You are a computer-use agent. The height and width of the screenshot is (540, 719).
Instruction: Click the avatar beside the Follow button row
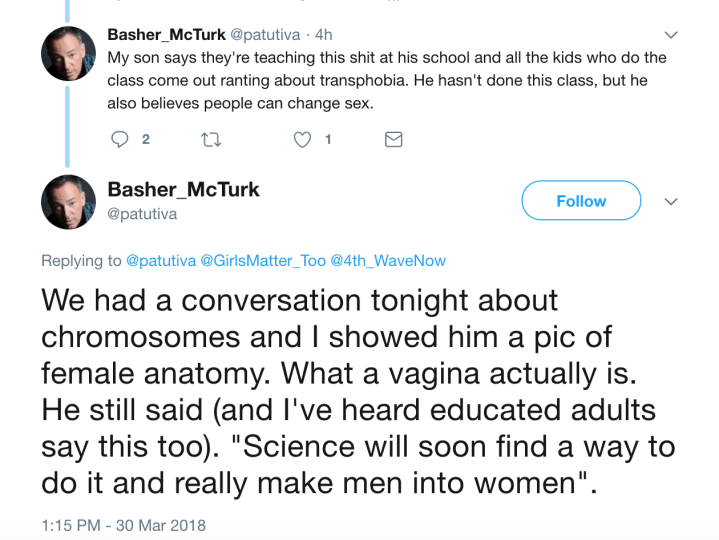coord(68,202)
